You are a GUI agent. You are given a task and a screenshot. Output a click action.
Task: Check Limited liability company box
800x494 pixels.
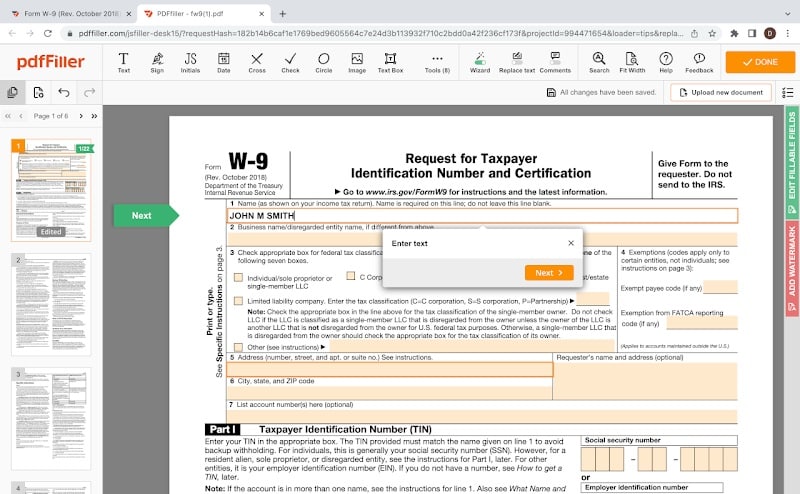tap(238, 301)
